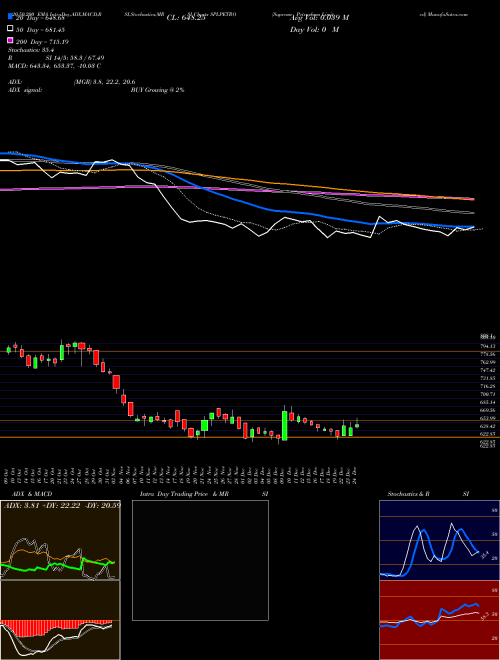Image resolution: width=500 pixels, height=660 pixels.
Task: Click the tall green candle near 10 Dec
Action: (x=285, y=426)
